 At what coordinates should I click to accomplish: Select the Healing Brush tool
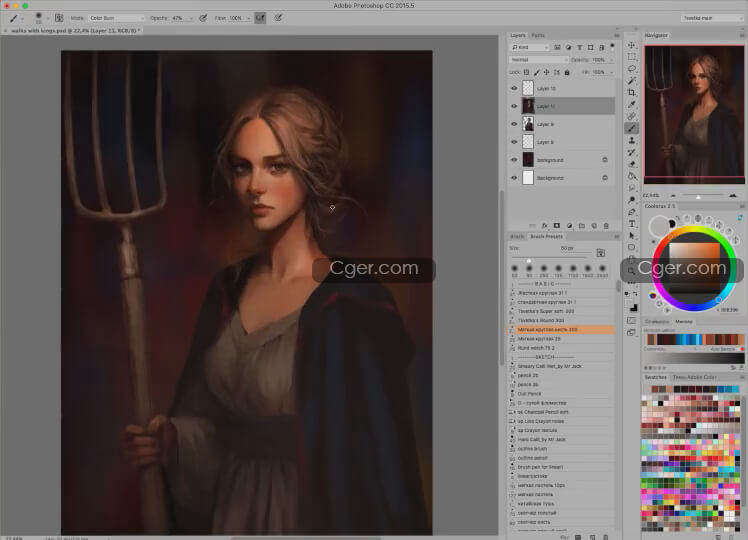pos(632,116)
